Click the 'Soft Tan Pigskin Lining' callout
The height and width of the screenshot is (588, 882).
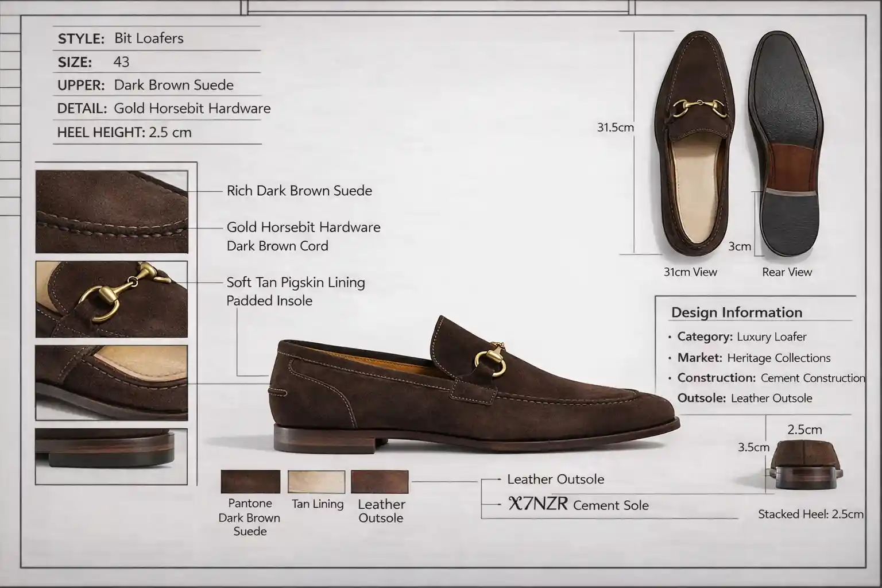(x=296, y=283)
